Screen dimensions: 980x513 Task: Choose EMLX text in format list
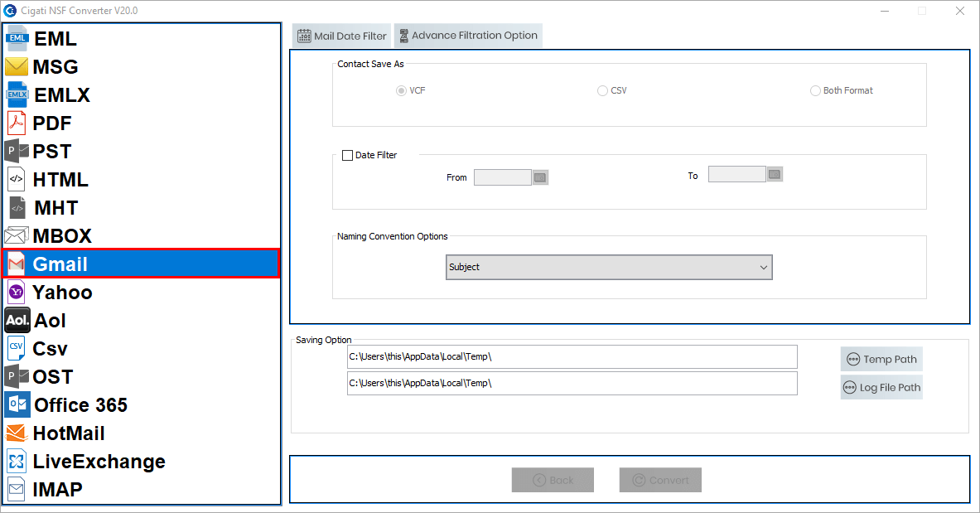point(62,95)
